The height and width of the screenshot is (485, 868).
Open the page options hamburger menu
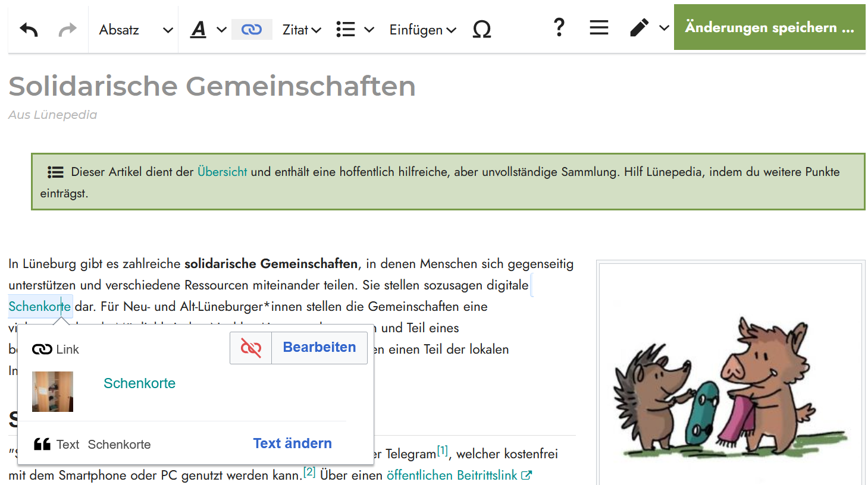(598, 28)
